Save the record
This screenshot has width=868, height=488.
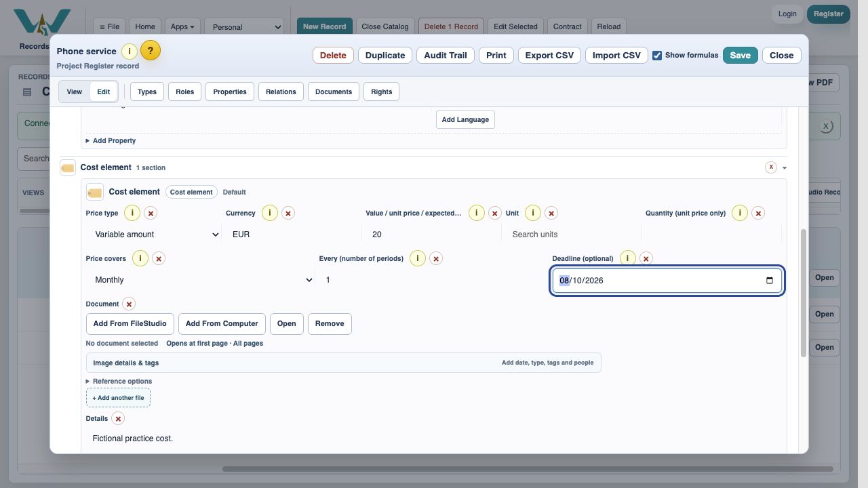point(741,56)
